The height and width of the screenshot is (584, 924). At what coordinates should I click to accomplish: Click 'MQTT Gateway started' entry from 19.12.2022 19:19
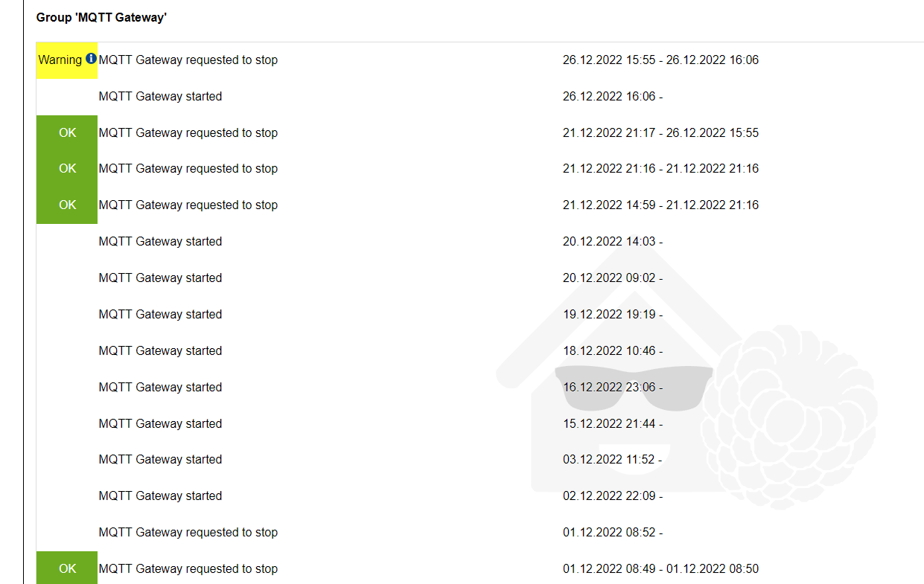[x=160, y=315]
